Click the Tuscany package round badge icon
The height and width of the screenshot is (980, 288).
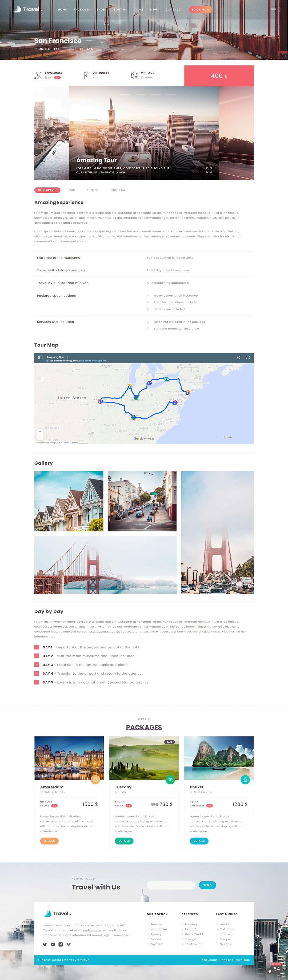pyautogui.click(x=170, y=780)
